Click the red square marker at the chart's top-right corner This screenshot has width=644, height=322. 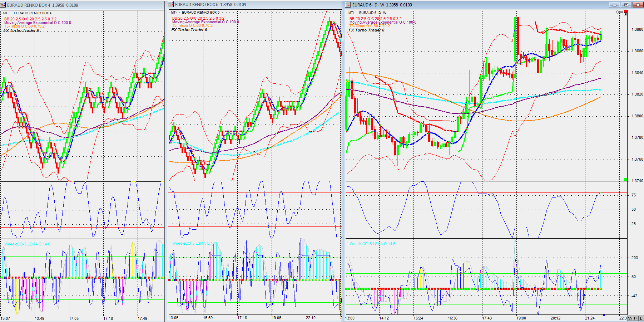pyautogui.click(x=626, y=11)
